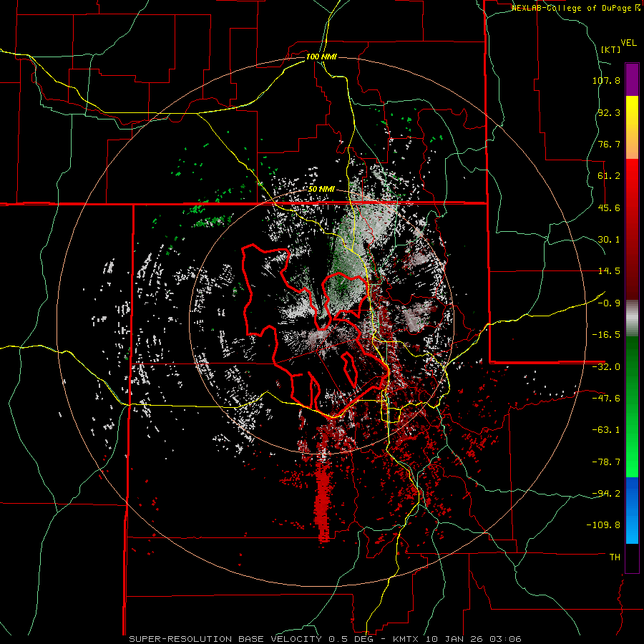Click the -109.8 legend value
This screenshot has width=644, height=644.
[603, 525]
